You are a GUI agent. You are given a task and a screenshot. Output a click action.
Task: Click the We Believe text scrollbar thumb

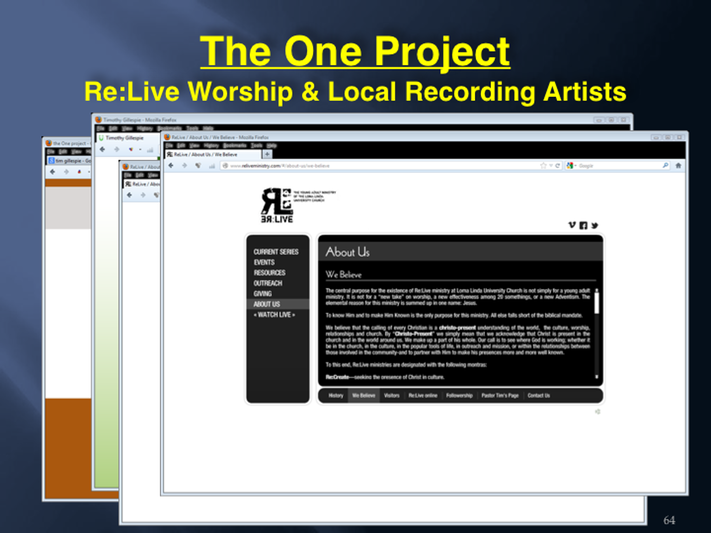click(597, 303)
